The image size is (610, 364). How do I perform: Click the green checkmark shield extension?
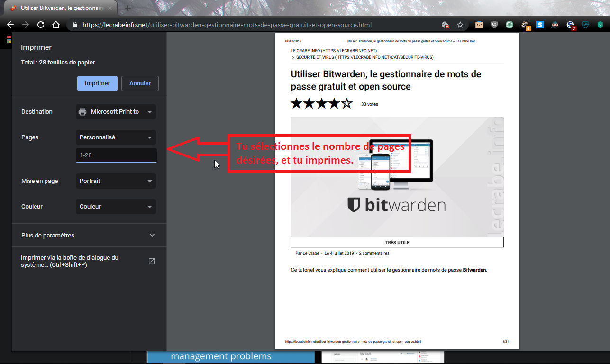601,25
